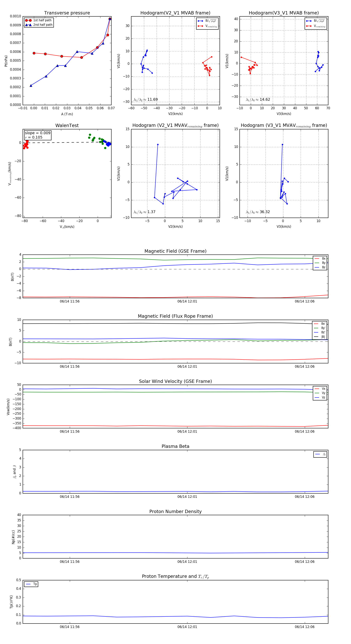Image resolution: width=351 pixels, height=644 pixels.
Task: Click the βp legend entry in Plasma Beta plot
Action: coord(321,454)
